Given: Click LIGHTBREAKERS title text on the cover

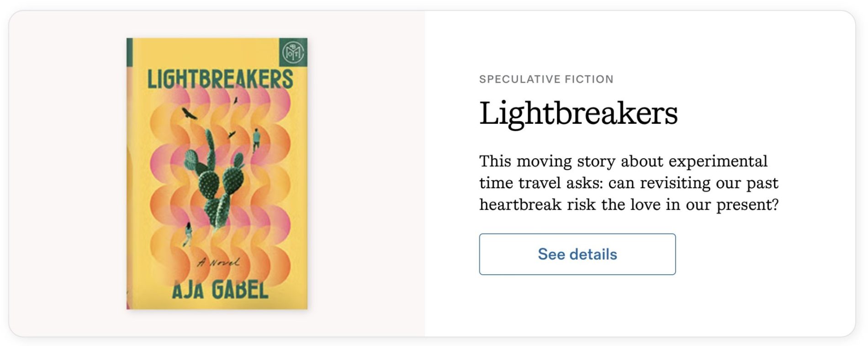Looking at the screenshot, I should tap(220, 79).
